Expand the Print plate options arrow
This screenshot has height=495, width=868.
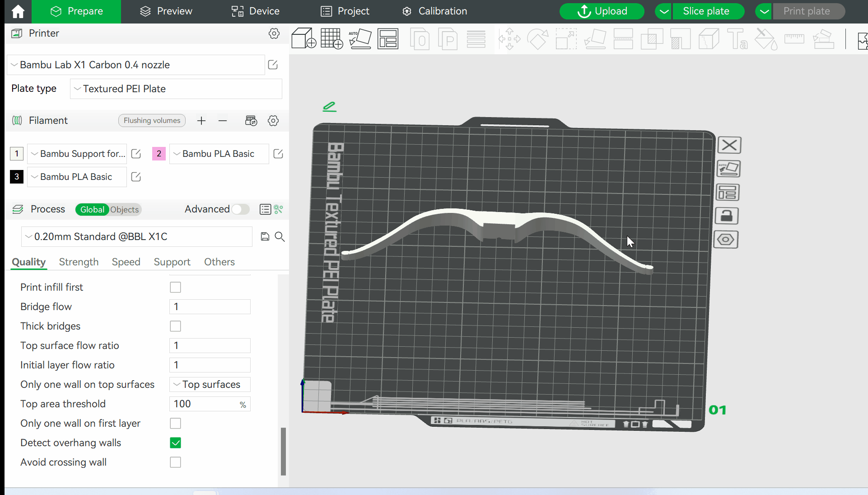pyautogui.click(x=764, y=11)
